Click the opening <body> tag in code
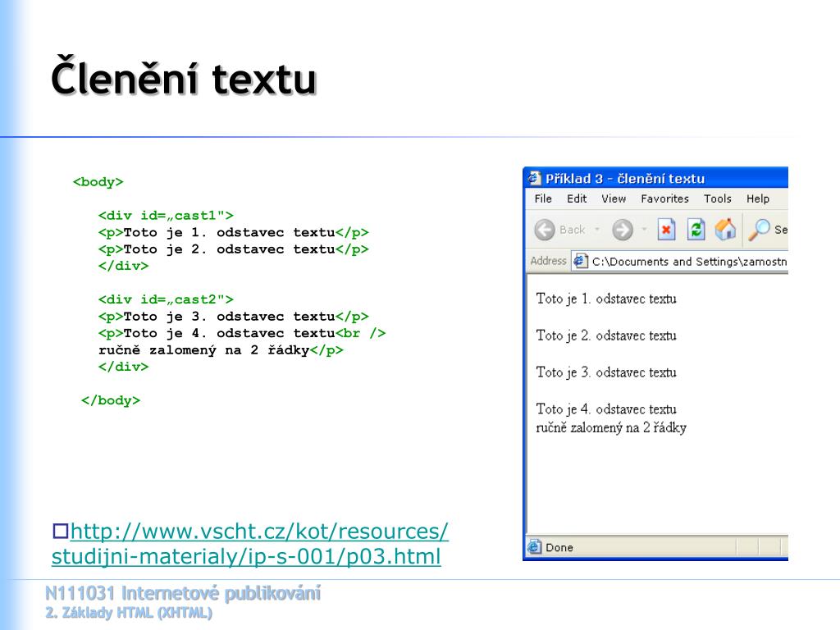 click(98, 182)
